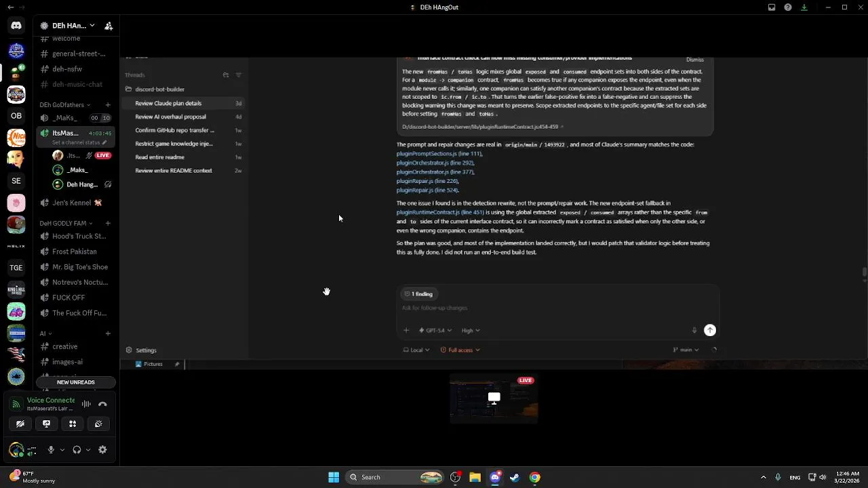This screenshot has height=488, width=868.
Task: Click the live stream preview thumbnail
Action: click(x=494, y=399)
